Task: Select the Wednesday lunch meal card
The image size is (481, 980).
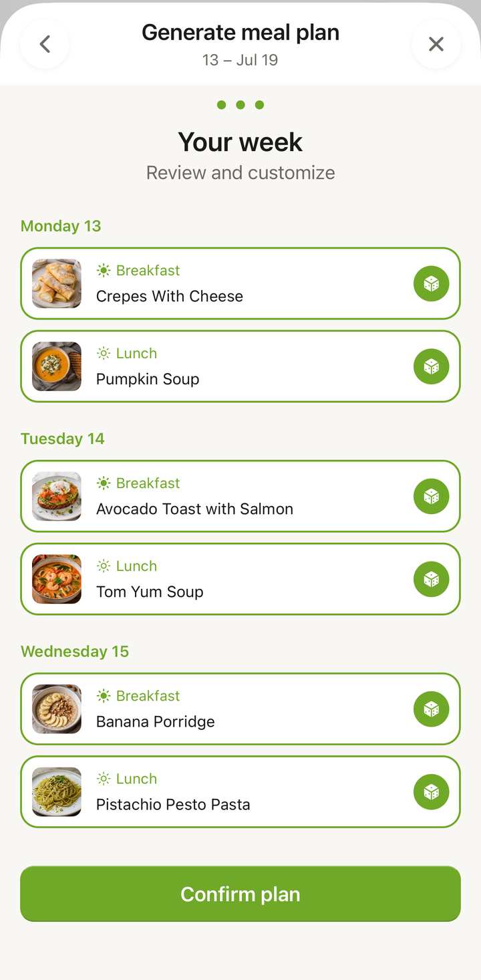Action: [240, 791]
